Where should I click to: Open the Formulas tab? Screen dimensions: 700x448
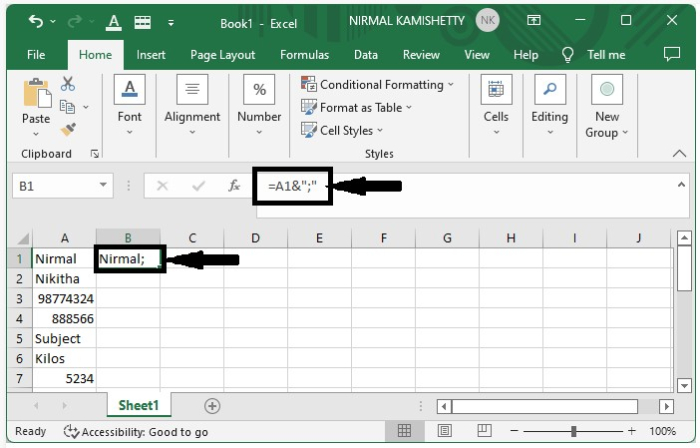pyautogui.click(x=304, y=55)
